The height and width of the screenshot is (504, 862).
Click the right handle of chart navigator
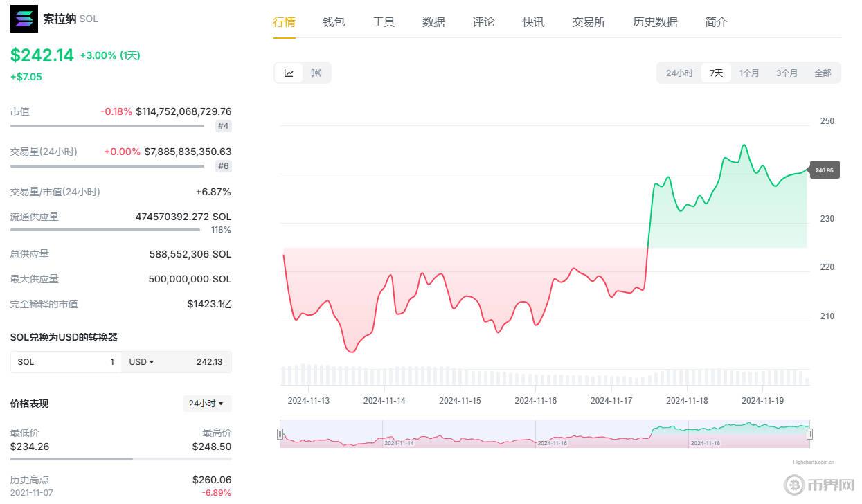pos(809,434)
